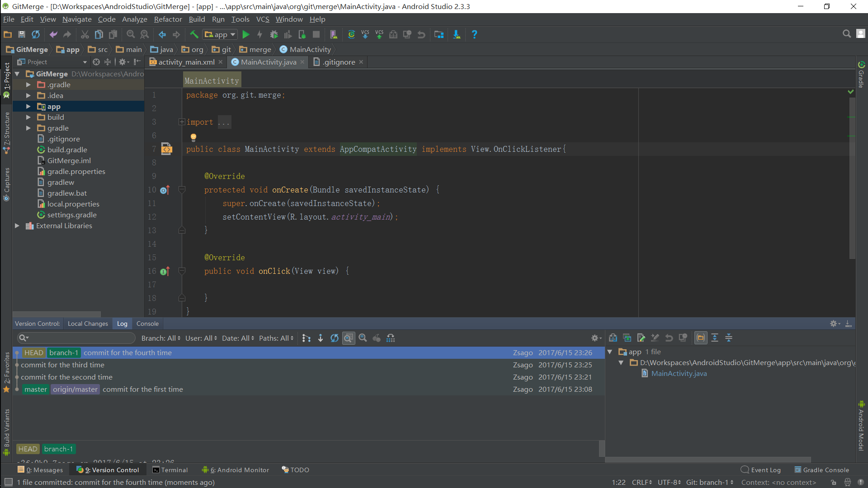The height and width of the screenshot is (488, 868).
Task: Open the Gradle side panel tab
Action: tap(861, 75)
